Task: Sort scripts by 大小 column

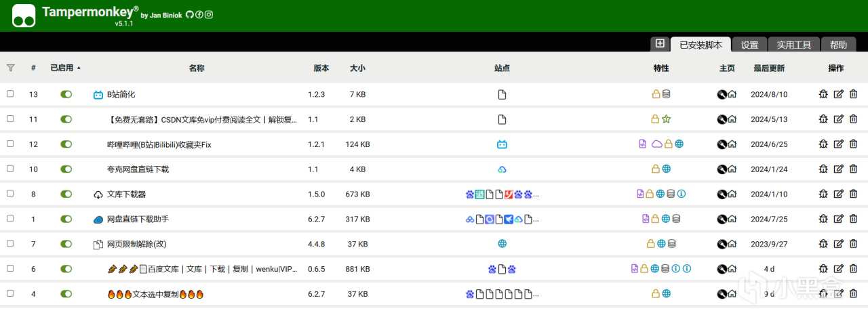Action: coord(357,68)
